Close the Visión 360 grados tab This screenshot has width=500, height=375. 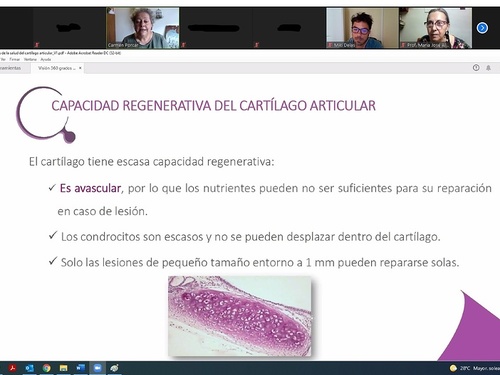[x=80, y=68]
